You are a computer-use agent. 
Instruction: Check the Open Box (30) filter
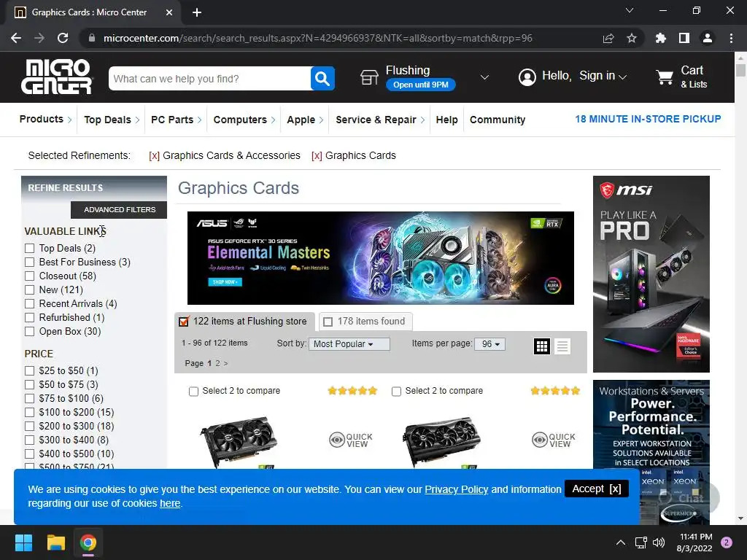point(29,331)
